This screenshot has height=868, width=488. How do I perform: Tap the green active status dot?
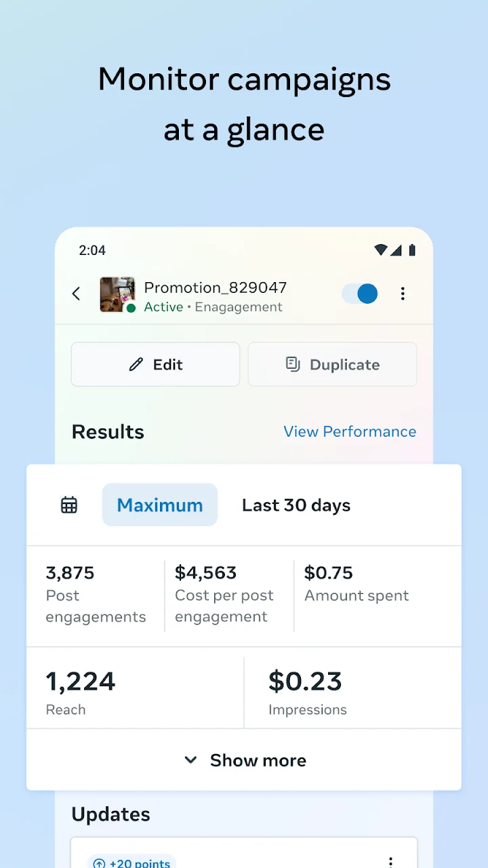[x=131, y=308]
